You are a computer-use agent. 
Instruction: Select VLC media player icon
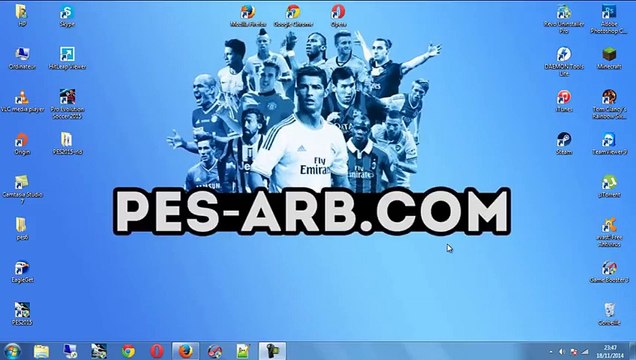click(x=22, y=101)
